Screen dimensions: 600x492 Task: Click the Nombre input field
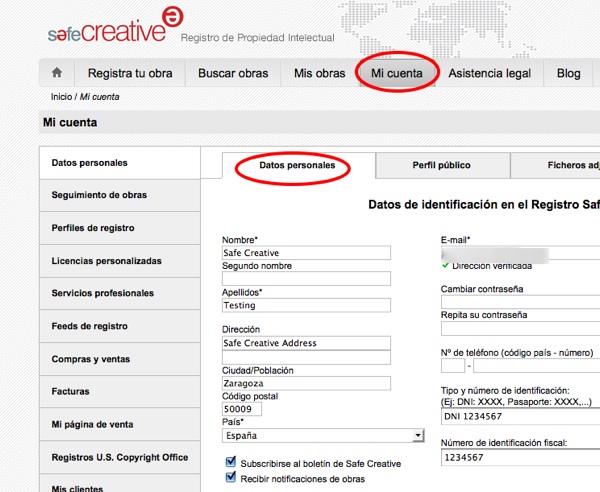click(x=306, y=253)
